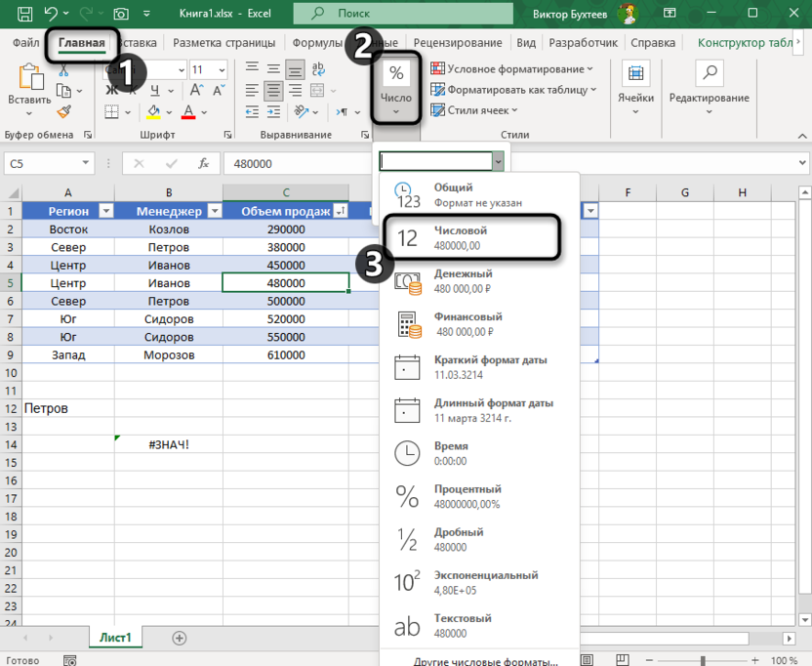
Task: Expand the number format combo box arrow
Action: [499, 162]
